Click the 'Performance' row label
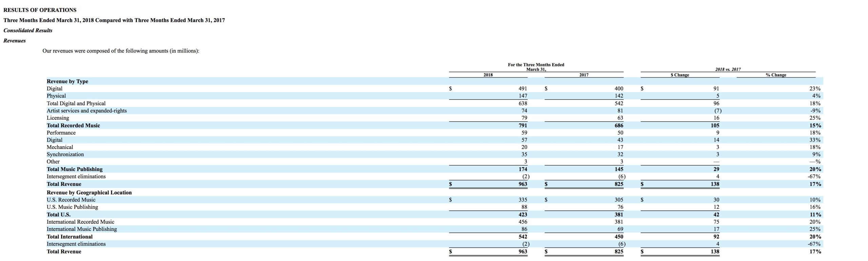The height and width of the screenshot is (261, 868). [61, 133]
